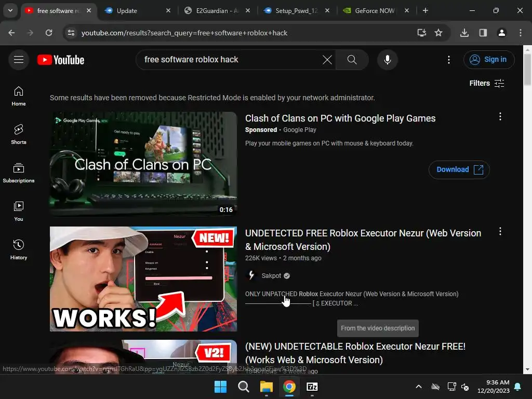Viewport: 532px width, 399px height.
Task: Open Windows taskbar search
Action: point(243,387)
